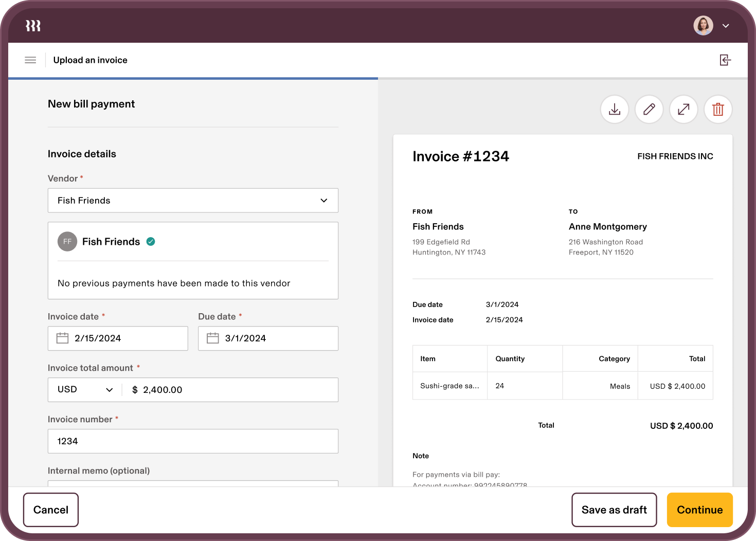Viewport: 756px width, 541px height.
Task: Edit the Due date field
Action: (x=268, y=338)
